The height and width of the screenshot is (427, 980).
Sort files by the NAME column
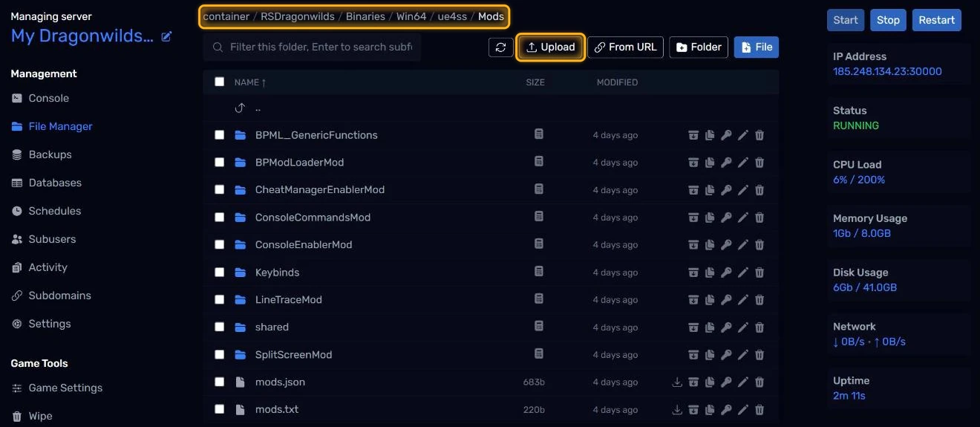click(250, 82)
